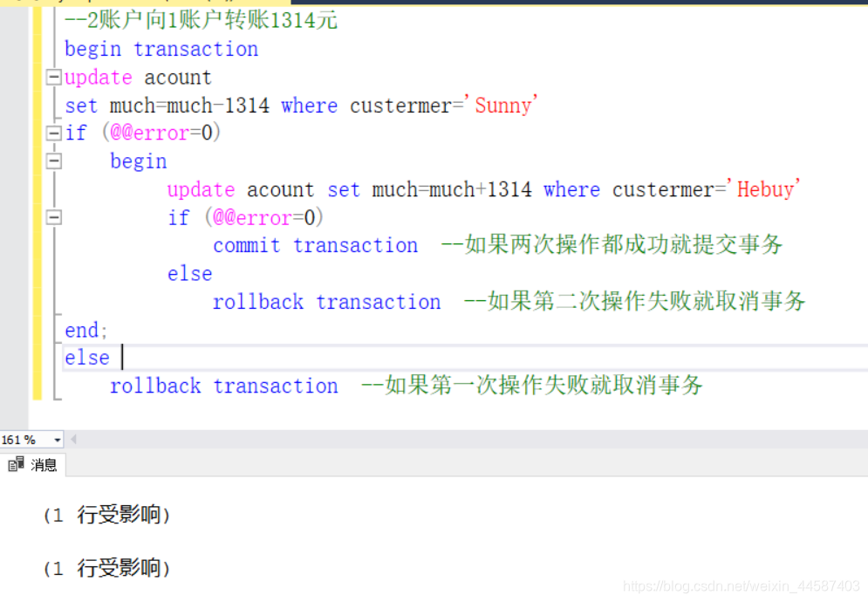Collapse the first if @@error=0 block
The width and height of the screenshot is (868, 602).
53,133
